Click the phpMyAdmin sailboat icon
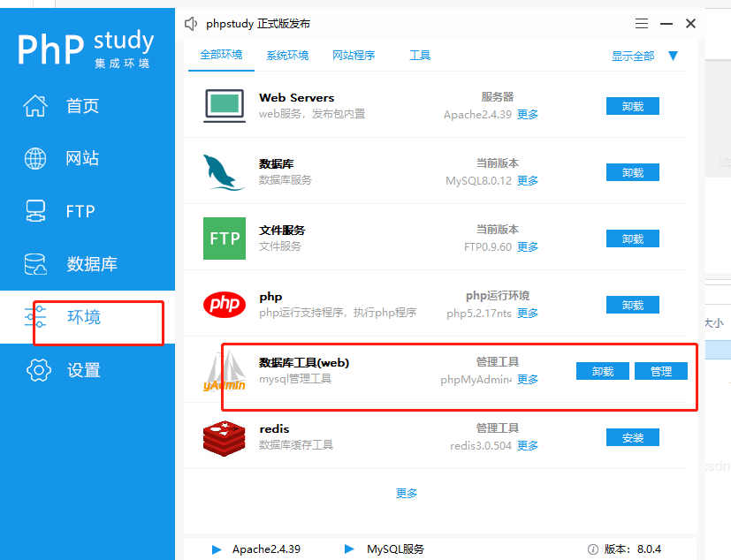Screen dimensions: 731x560 pyautogui.click(x=225, y=371)
